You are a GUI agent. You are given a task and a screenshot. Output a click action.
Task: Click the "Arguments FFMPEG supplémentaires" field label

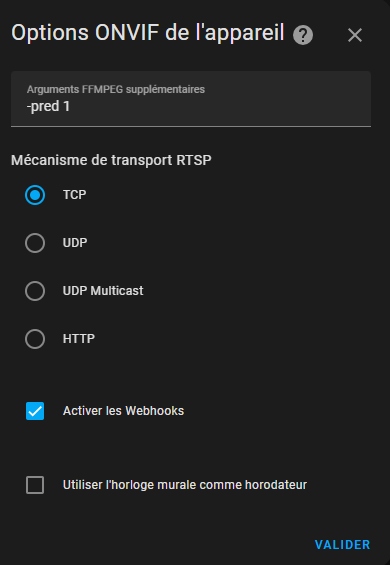click(x=116, y=89)
